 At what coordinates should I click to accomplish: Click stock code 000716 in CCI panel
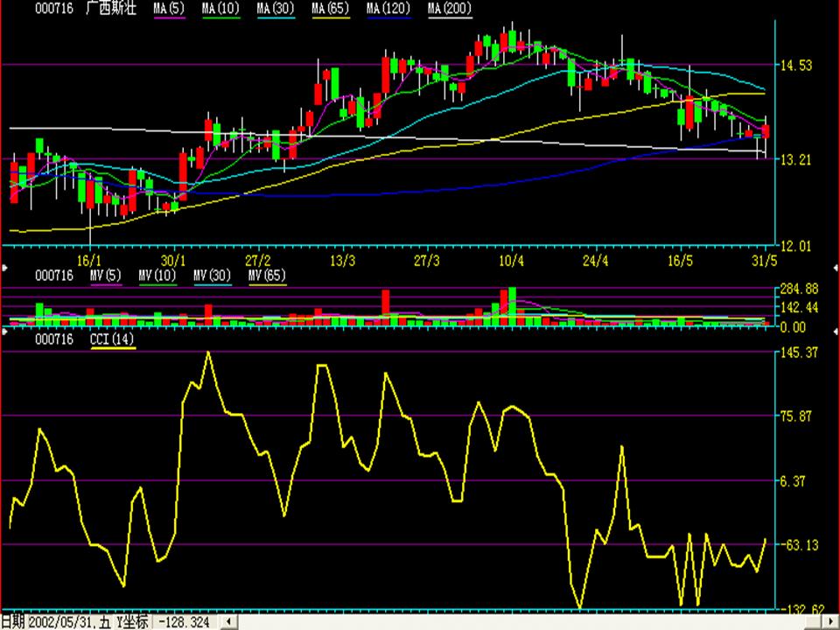pos(53,339)
